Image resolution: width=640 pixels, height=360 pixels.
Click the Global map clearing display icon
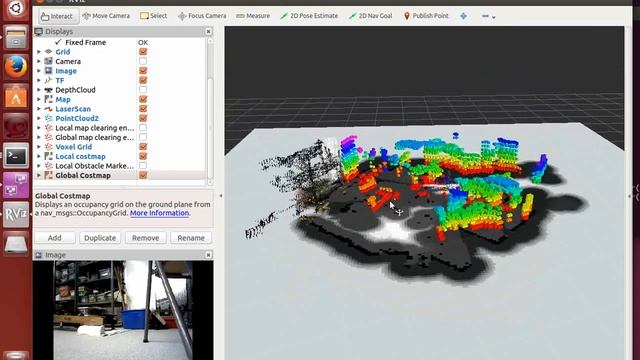(x=49, y=138)
